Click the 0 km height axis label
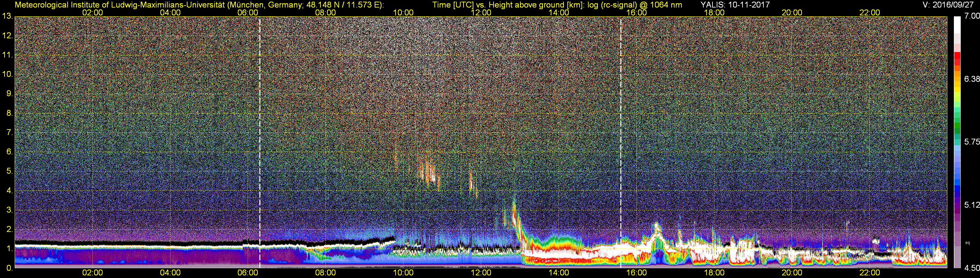 click(9, 268)
